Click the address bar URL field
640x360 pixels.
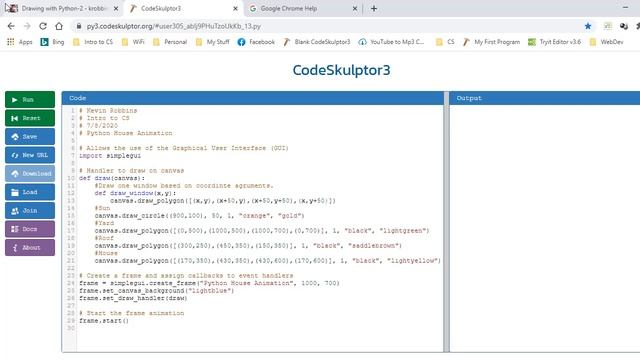pyautogui.click(x=327, y=26)
